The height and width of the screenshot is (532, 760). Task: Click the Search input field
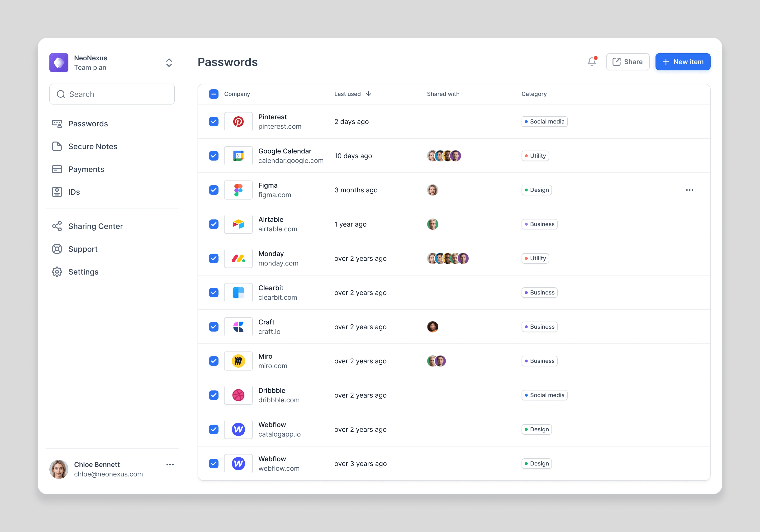(x=112, y=94)
